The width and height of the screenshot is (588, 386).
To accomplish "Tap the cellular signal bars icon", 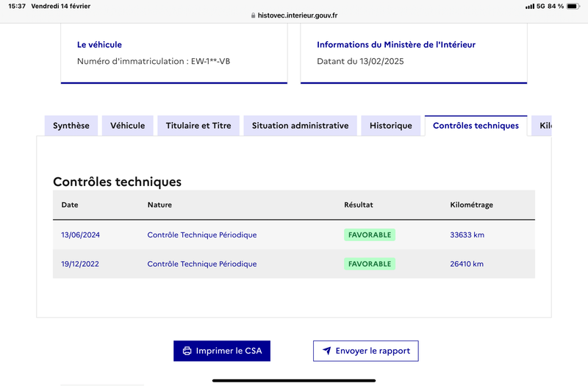I will (x=529, y=7).
